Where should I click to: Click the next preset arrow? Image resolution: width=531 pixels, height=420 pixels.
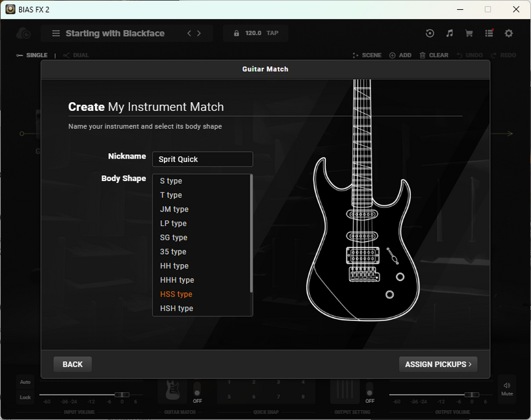tap(198, 32)
